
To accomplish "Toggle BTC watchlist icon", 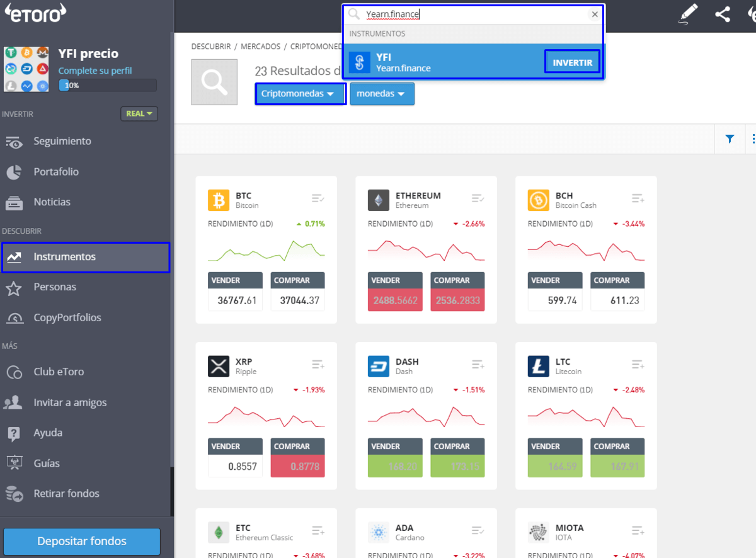I will click(318, 198).
